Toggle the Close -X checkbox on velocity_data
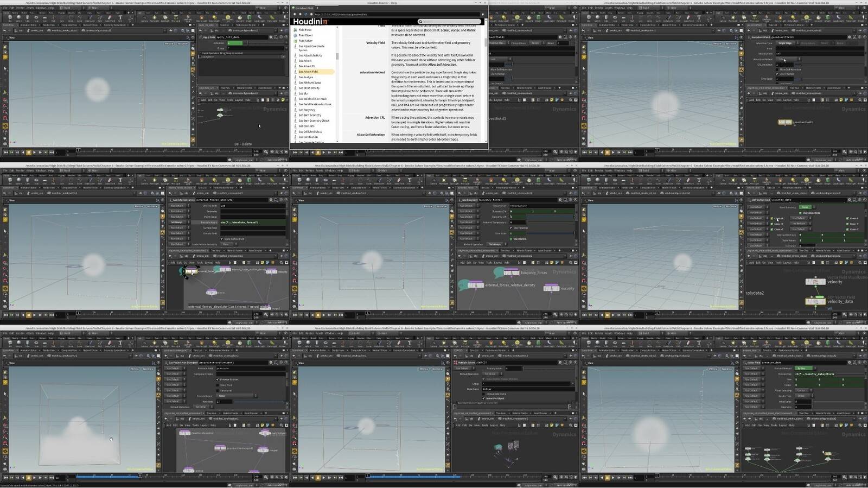Viewport: 868px width, 488px height. [847, 218]
